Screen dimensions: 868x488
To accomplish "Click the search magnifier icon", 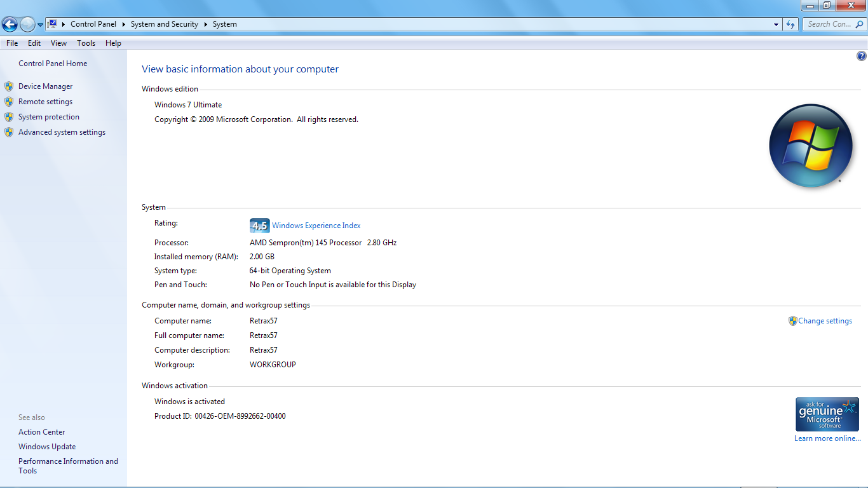I will tap(859, 24).
